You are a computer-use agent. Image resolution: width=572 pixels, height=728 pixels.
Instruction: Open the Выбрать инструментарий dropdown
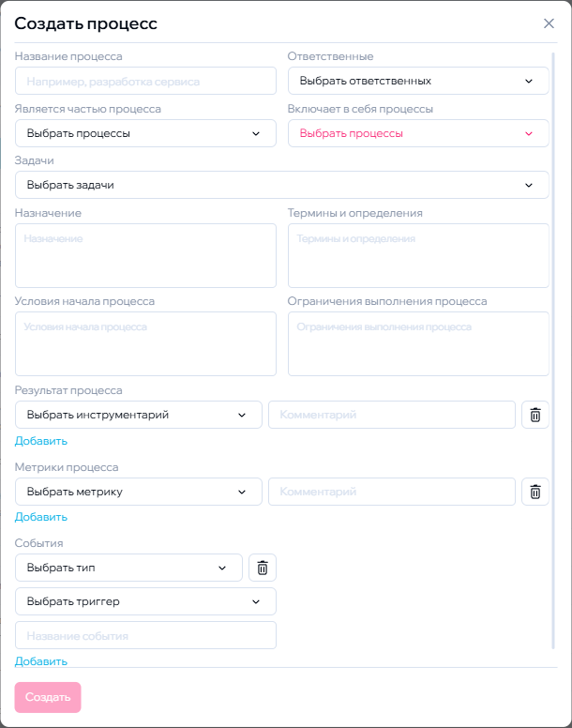click(139, 415)
